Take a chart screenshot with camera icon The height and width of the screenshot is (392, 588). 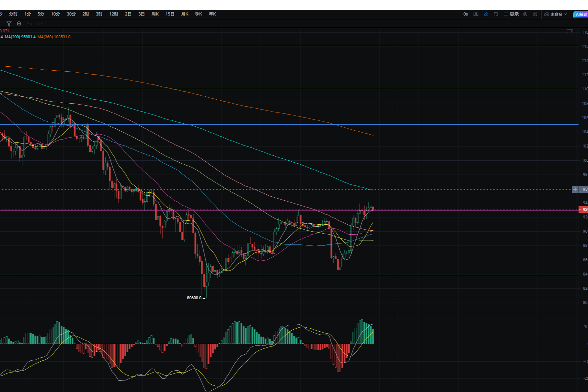pyautogui.click(x=476, y=14)
